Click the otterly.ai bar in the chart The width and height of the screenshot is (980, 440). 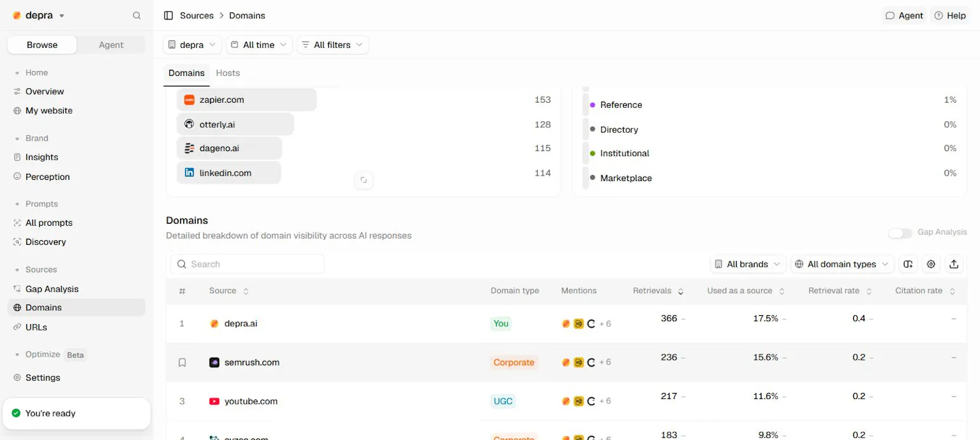click(x=235, y=124)
